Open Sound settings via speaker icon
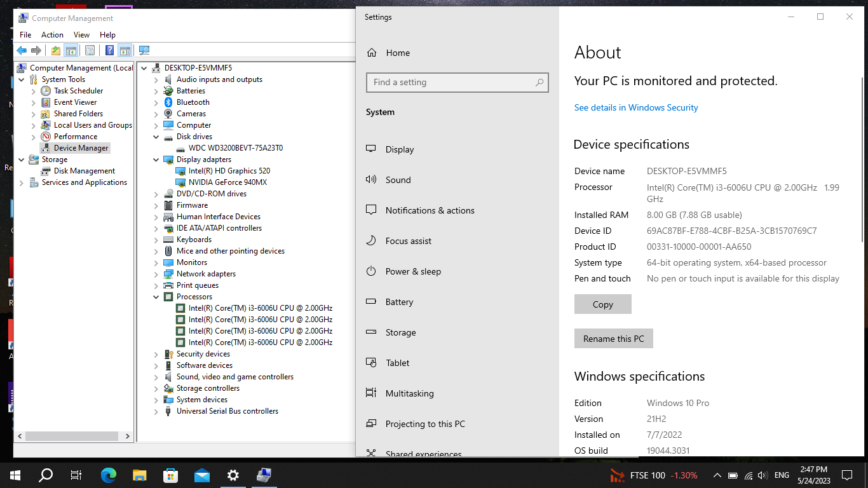Screen dimensions: 868x488 (371, 180)
